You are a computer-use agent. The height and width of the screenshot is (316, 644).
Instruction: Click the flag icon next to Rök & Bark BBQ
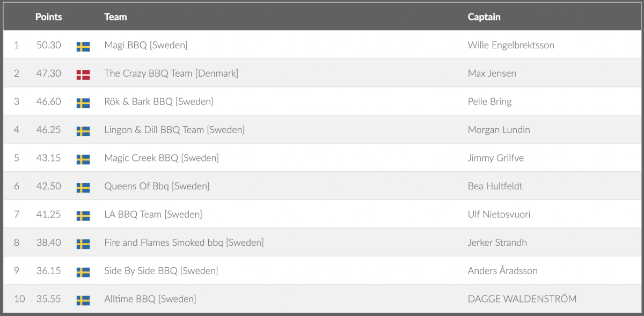[x=83, y=103]
